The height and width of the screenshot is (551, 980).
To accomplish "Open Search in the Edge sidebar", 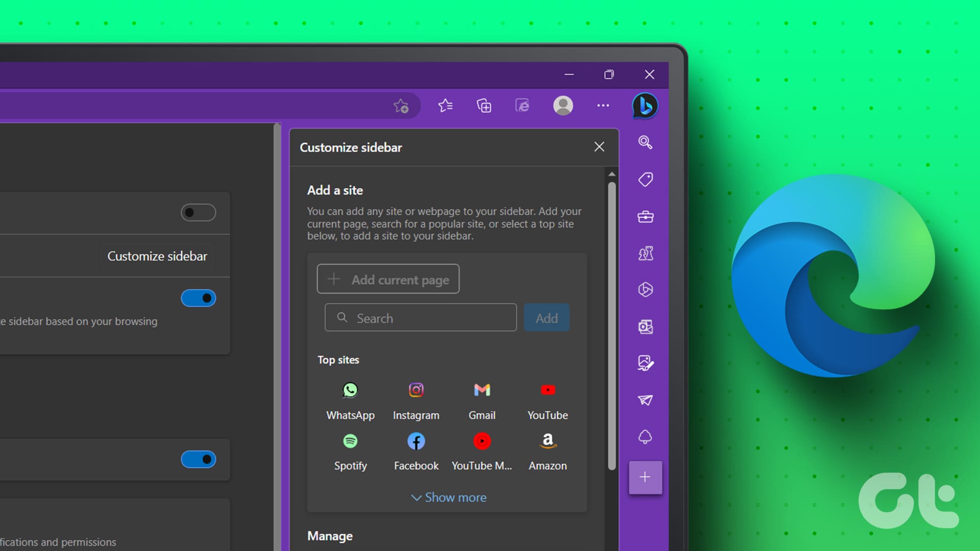I will pos(645,143).
